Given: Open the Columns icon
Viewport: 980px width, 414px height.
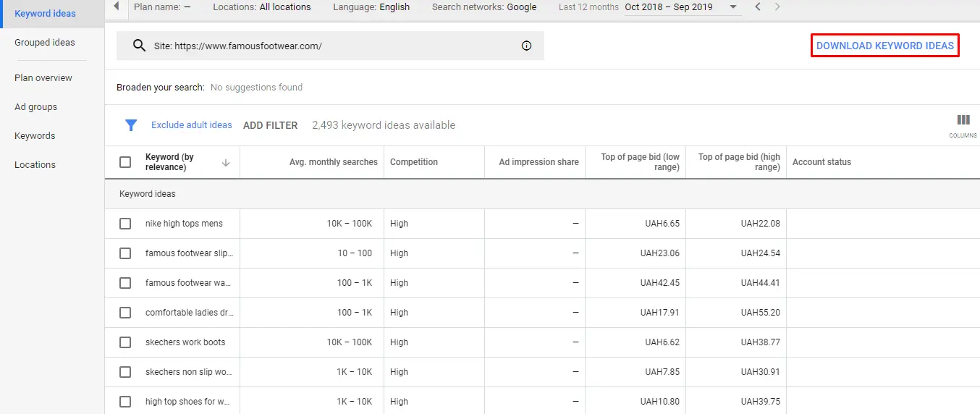Looking at the screenshot, I should 963,125.
